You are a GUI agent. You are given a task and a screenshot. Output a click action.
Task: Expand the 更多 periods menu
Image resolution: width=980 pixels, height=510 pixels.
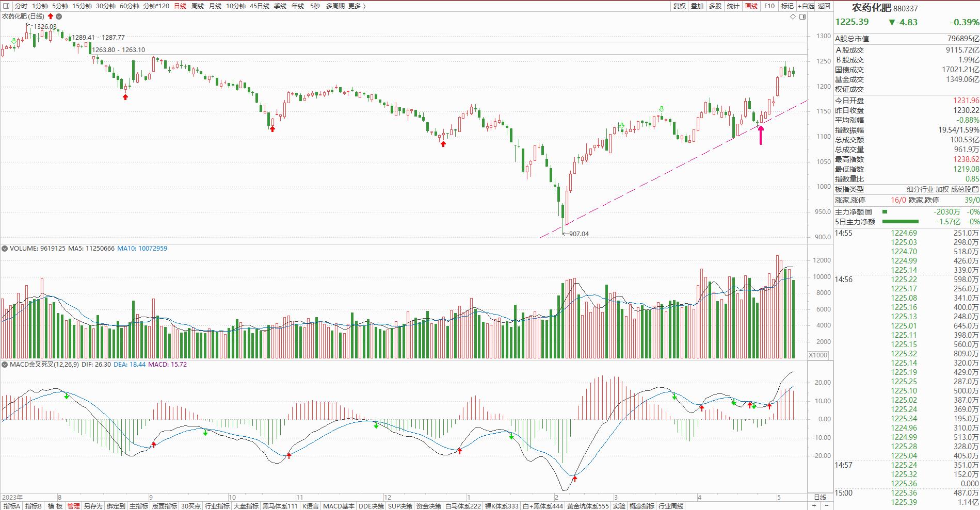356,6
